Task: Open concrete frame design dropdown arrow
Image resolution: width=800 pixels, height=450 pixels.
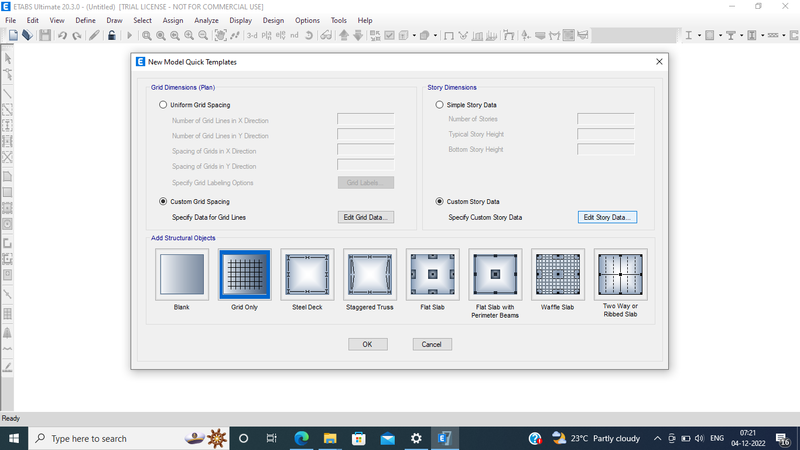Action: point(720,35)
